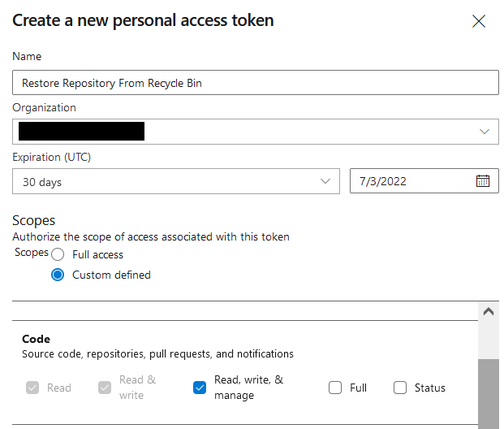Expand the Organization dropdown chevron
Viewport: 504px width, 429px height.
(x=485, y=132)
